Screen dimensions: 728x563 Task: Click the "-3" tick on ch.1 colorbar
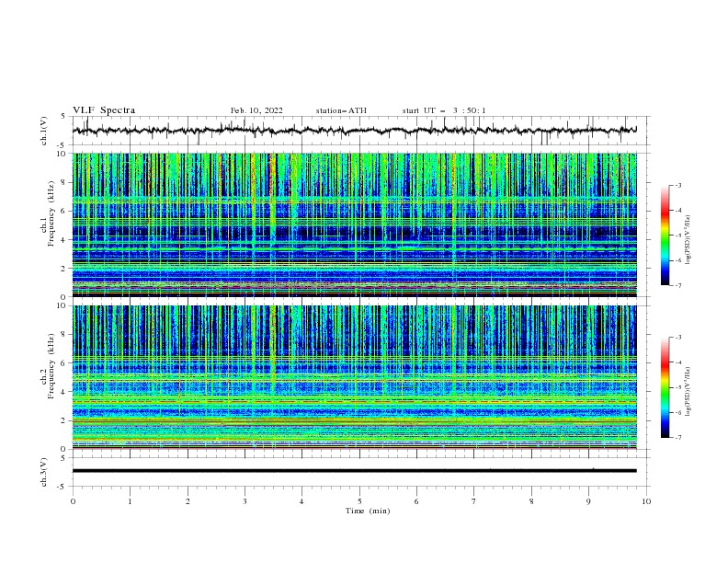click(677, 185)
